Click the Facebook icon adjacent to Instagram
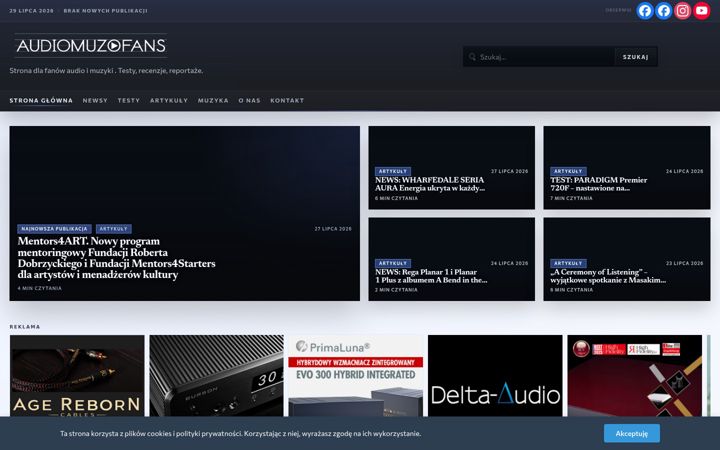This screenshot has width=720, height=450. coord(664,11)
